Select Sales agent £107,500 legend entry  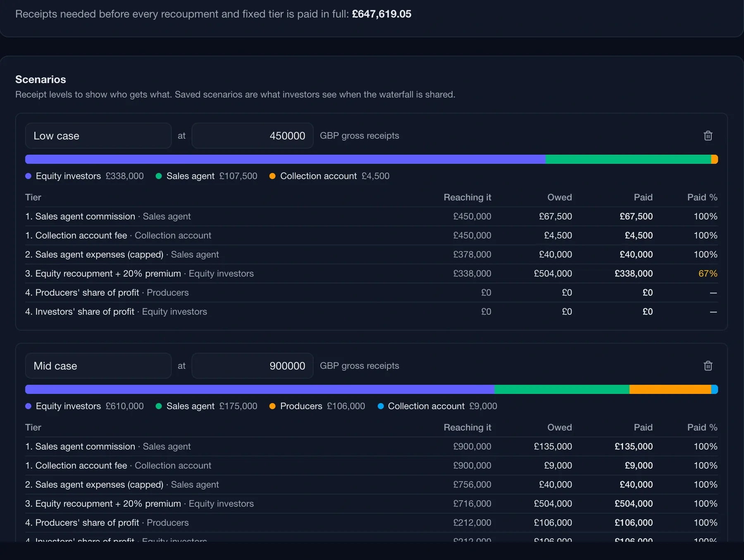coord(206,176)
